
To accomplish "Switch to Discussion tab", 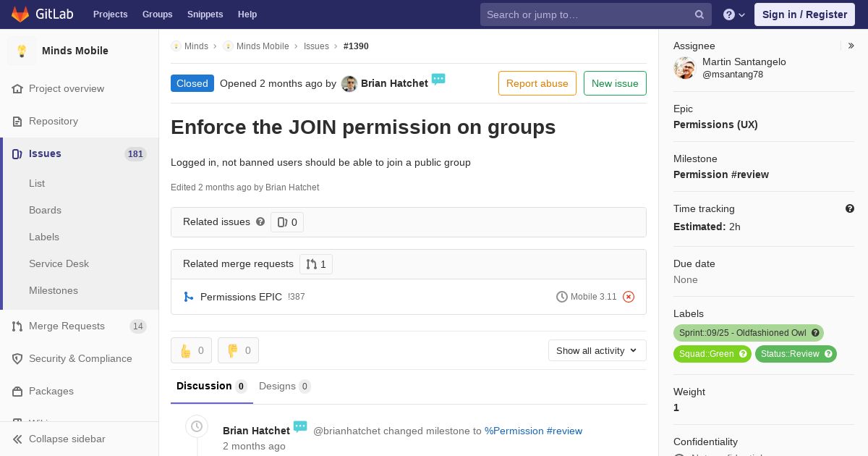I will coord(211,386).
